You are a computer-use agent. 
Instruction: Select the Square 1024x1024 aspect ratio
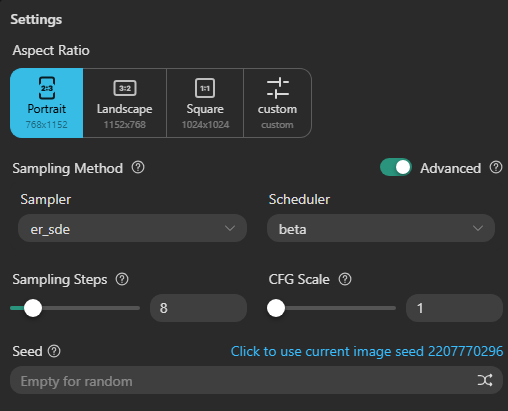click(205, 103)
